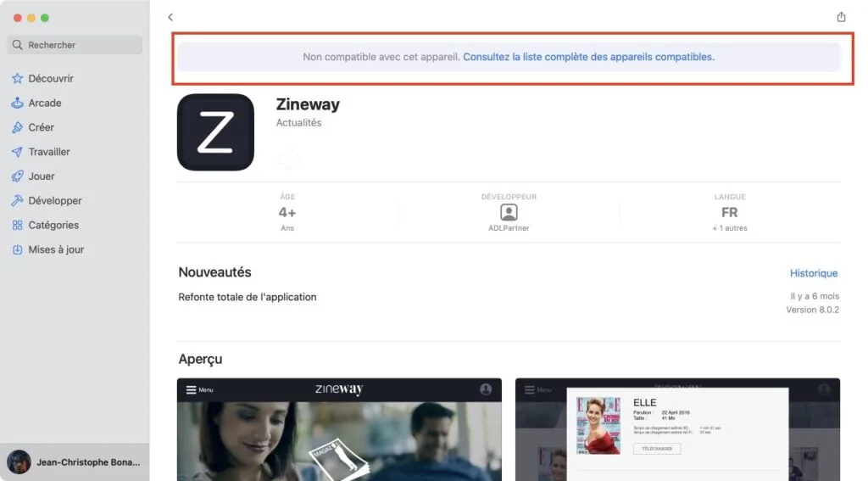Open the ELLE magazine preview screenshot
Screen dimensions: 868x481
tap(677, 429)
